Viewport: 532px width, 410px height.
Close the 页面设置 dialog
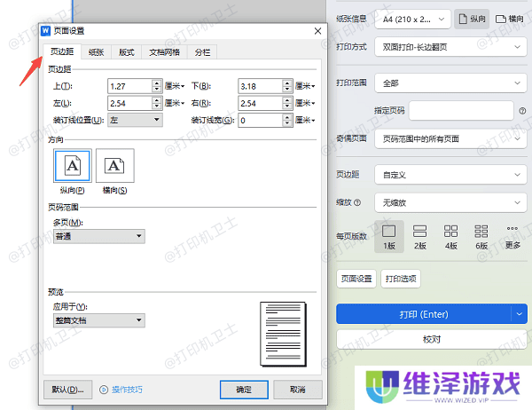point(317,31)
